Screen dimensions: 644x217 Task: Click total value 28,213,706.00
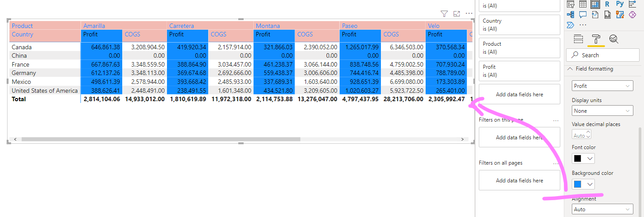coord(403,99)
